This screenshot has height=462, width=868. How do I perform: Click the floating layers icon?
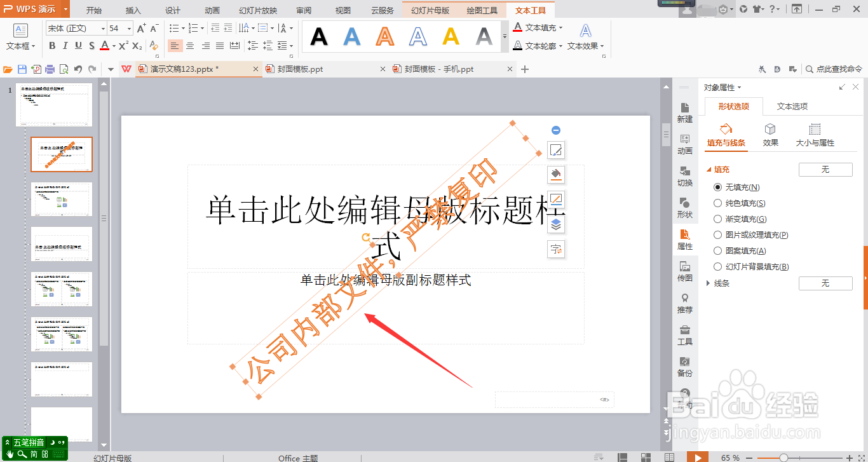click(x=556, y=224)
